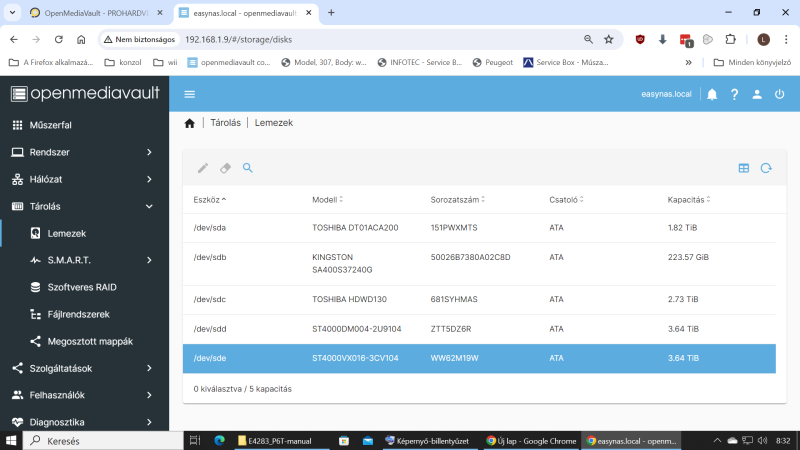This screenshot has height=450, width=800.
Task: Open the notifications bell
Action: click(x=712, y=94)
